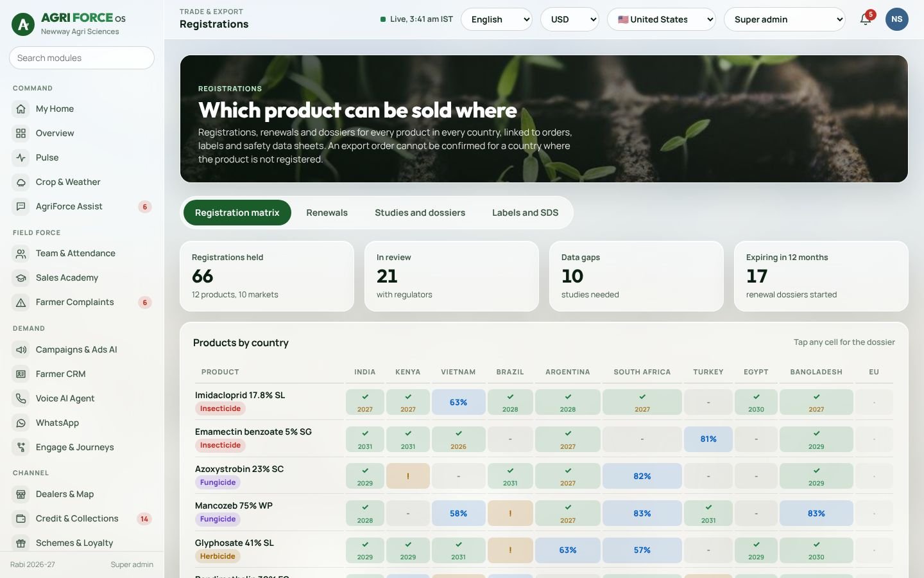
Task: Click the Overview grid icon
Action: coord(21,134)
